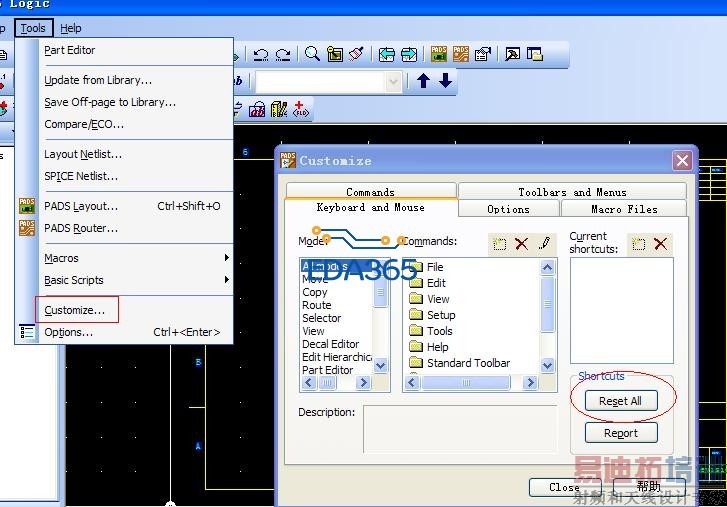Select Selector in the Mode list
The width and height of the screenshot is (727, 507).
click(x=321, y=318)
